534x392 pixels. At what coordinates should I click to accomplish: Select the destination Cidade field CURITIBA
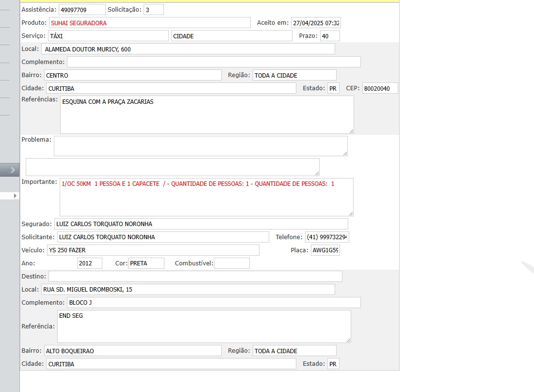171,364
